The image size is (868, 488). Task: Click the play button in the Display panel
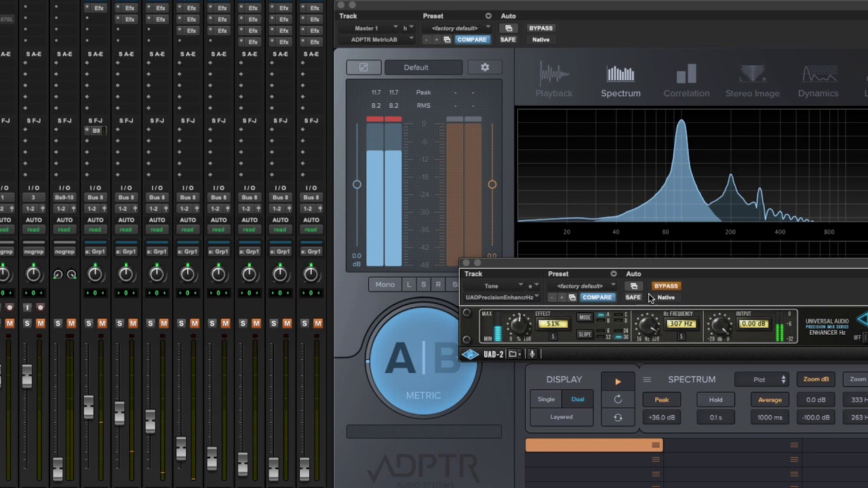618,381
